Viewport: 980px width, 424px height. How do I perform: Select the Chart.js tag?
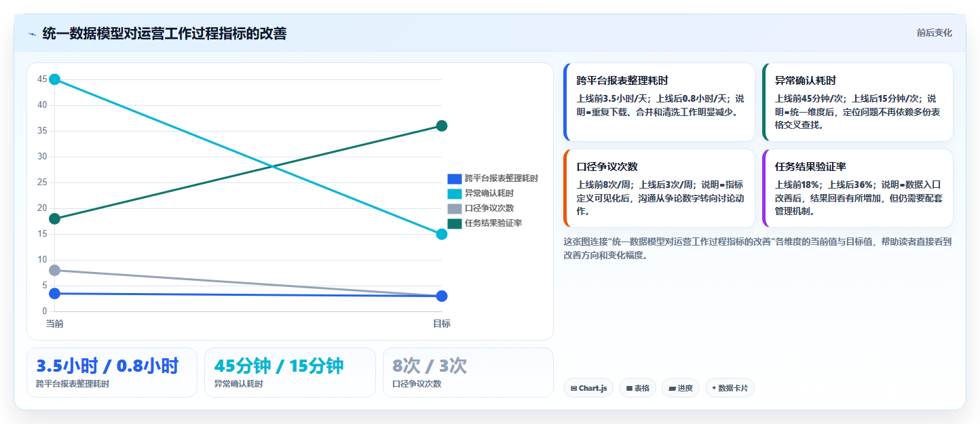pos(588,388)
